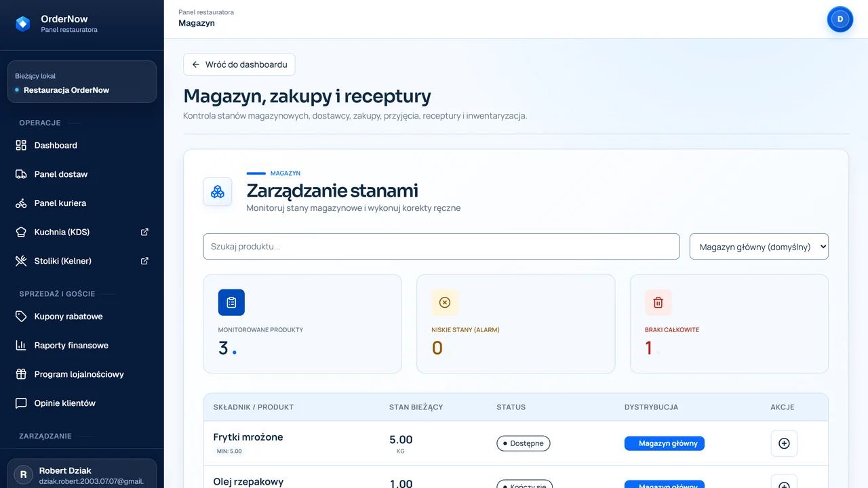868x488 pixels.
Task: Click the Braki całkowite trash icon
Action: coord(658,302)
